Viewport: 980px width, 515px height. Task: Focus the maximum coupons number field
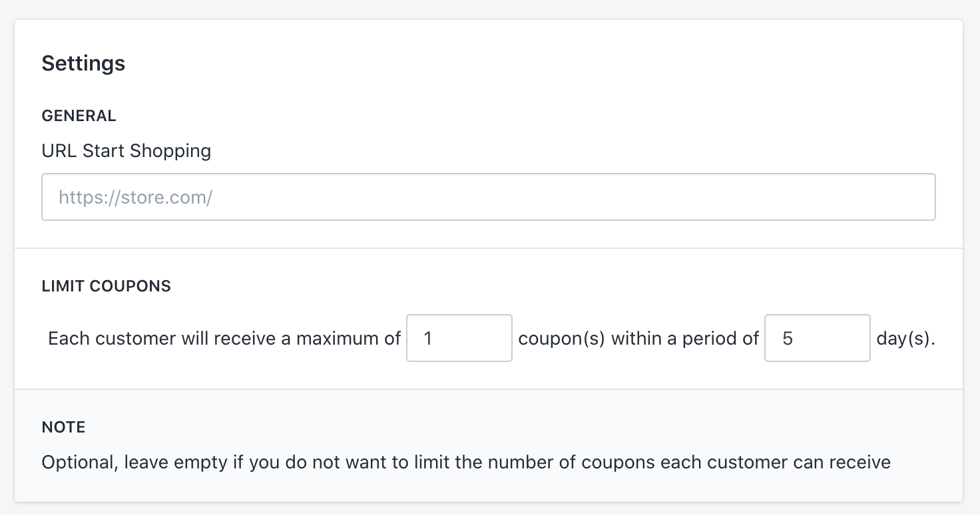459,338
